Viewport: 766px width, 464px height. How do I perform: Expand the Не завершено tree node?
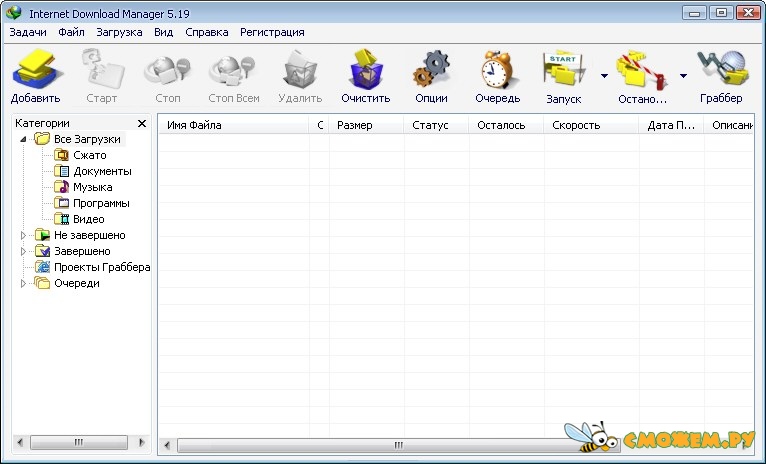point(23,235)
